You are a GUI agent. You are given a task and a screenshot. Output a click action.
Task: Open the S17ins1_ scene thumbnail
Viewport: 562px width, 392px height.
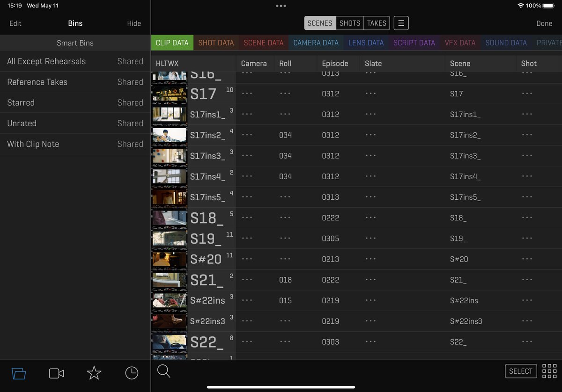click(169, 114)
